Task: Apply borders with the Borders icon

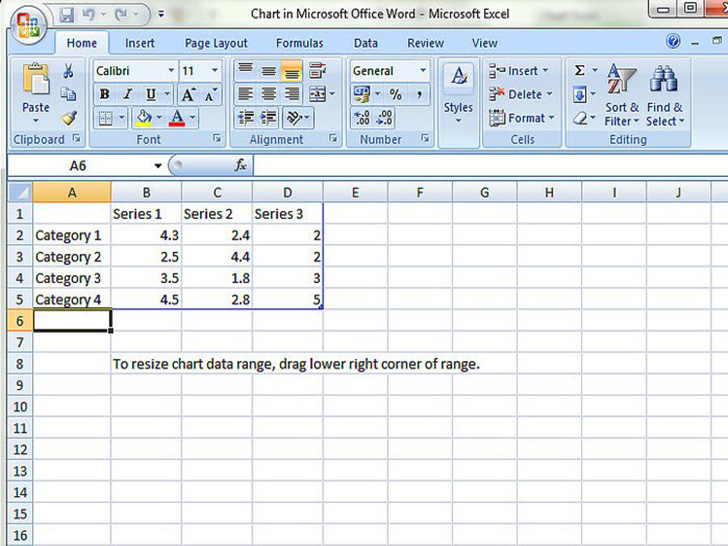Action: 105,118
